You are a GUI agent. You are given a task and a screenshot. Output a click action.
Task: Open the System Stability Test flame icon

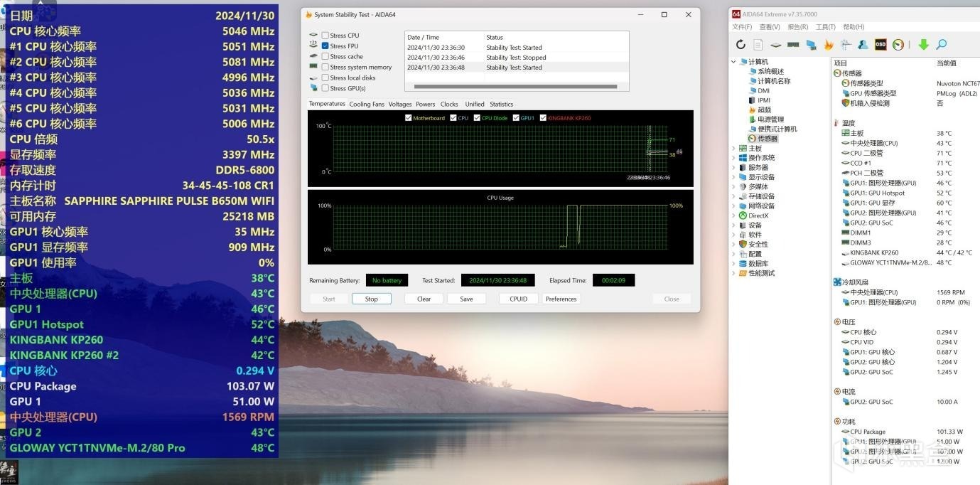point(829,45)
